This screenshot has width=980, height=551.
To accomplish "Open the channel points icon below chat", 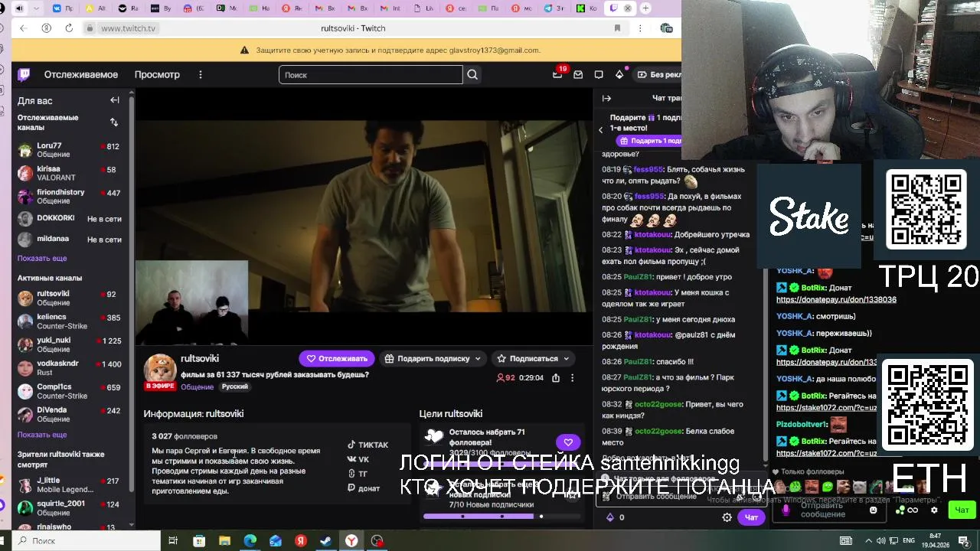I will pos(610,517).
